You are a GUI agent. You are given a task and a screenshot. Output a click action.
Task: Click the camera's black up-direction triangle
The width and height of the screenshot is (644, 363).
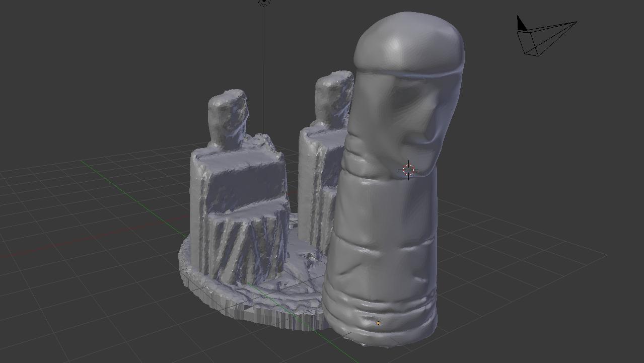(x=521, y=24)
